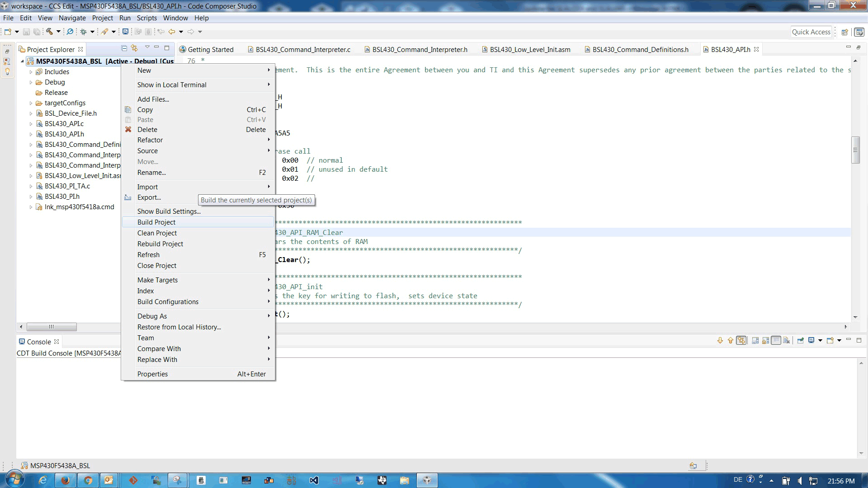Click Internet Explorer icon in taskbar
Image resolution: width=868 pixels, height=488 pixels.
[x=43, y=480]
